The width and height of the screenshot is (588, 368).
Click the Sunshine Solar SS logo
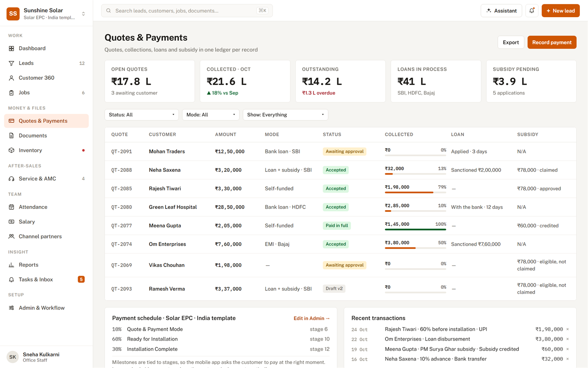click(13, 13)
